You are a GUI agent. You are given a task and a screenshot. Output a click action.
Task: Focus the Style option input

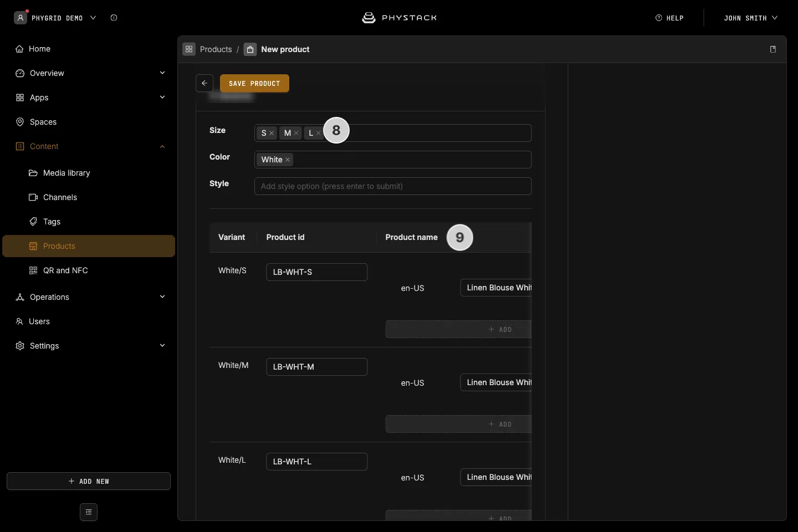pyautogui.click(x=393, y=186)
